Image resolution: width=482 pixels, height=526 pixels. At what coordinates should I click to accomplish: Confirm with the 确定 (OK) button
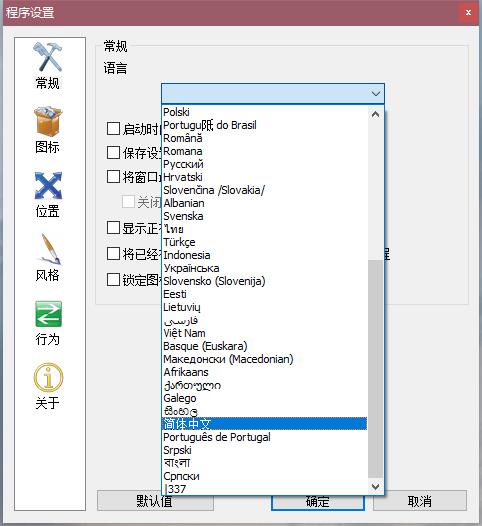pos(318,502)
